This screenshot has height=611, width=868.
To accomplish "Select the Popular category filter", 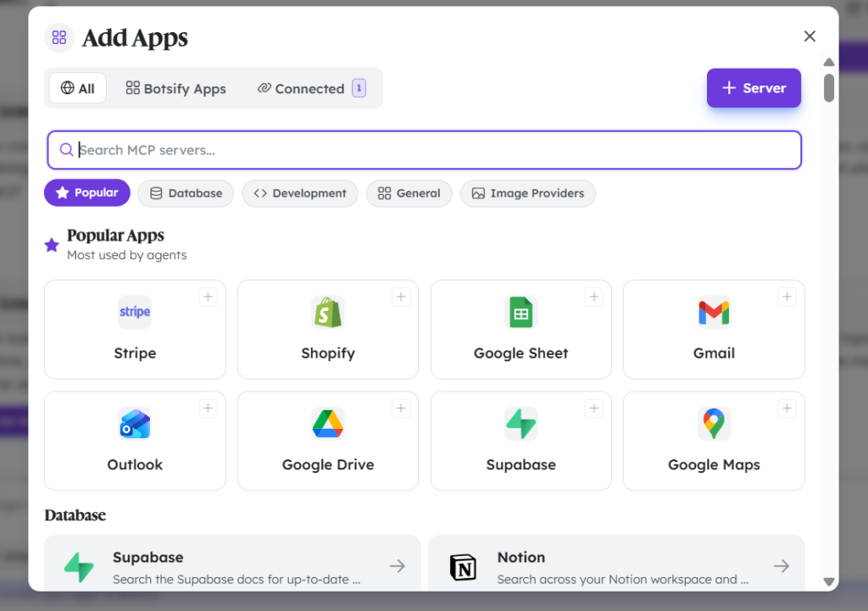I will [87, 192].
